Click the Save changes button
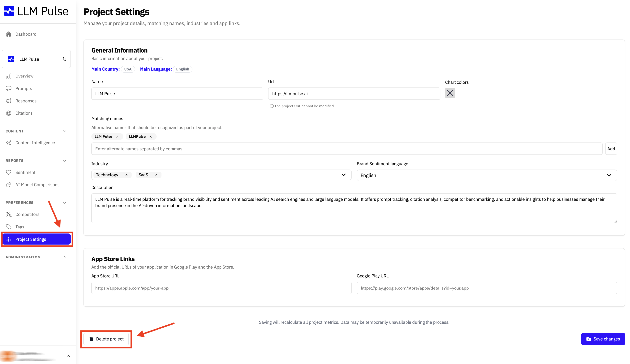This screenshot has height=364, width=630. tap(603, 339)
